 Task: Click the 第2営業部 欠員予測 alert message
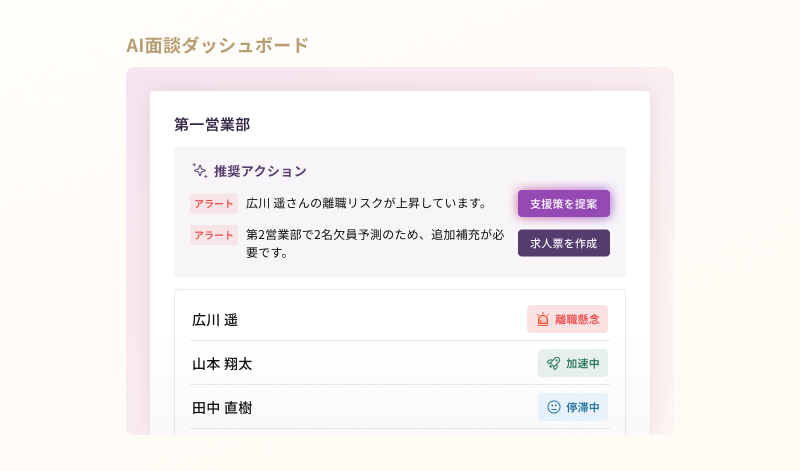click(x=375, y=244)
